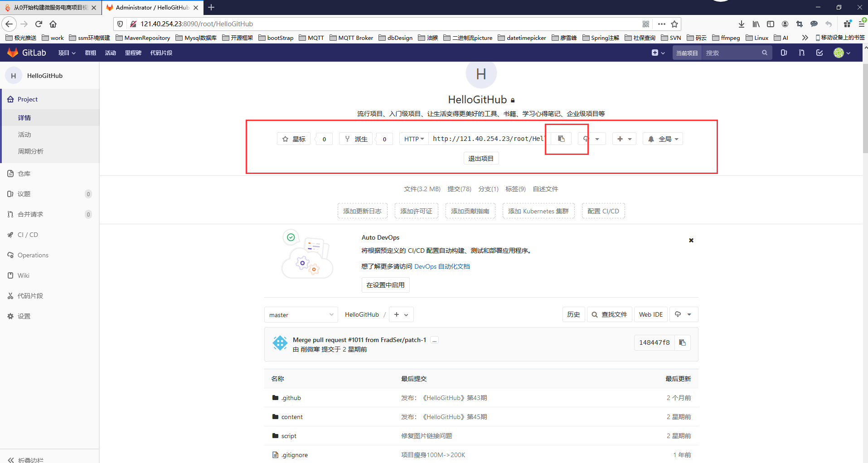868x463 pixels.
Task: Star the HelloGitHub project
Action: tap(294, 139)
